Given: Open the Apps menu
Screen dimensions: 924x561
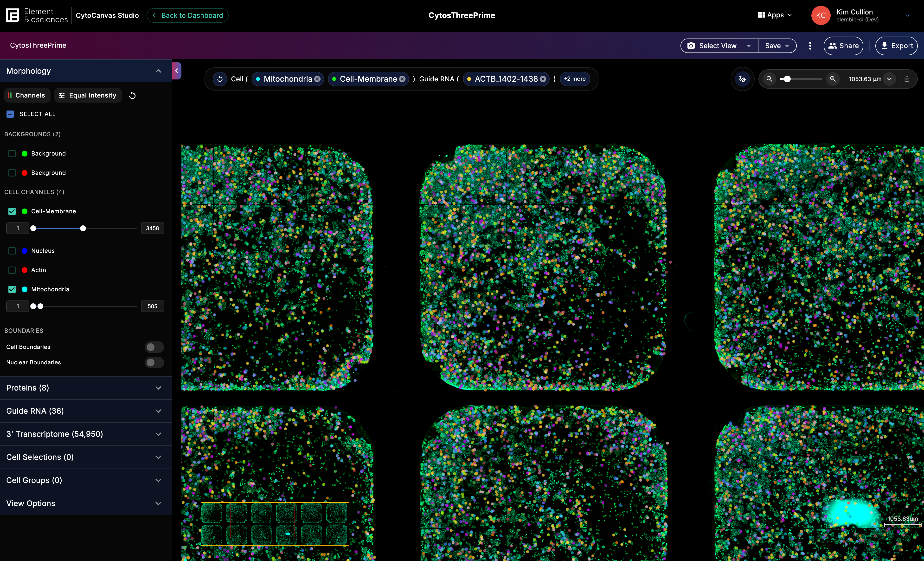Looking at the screenshot, I should click(775, 15).
